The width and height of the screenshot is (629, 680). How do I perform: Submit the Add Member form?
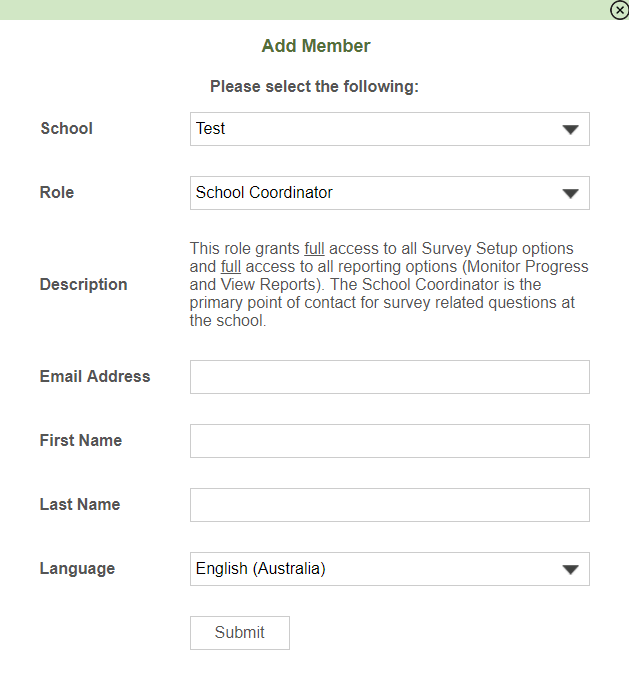coord(239,633)
